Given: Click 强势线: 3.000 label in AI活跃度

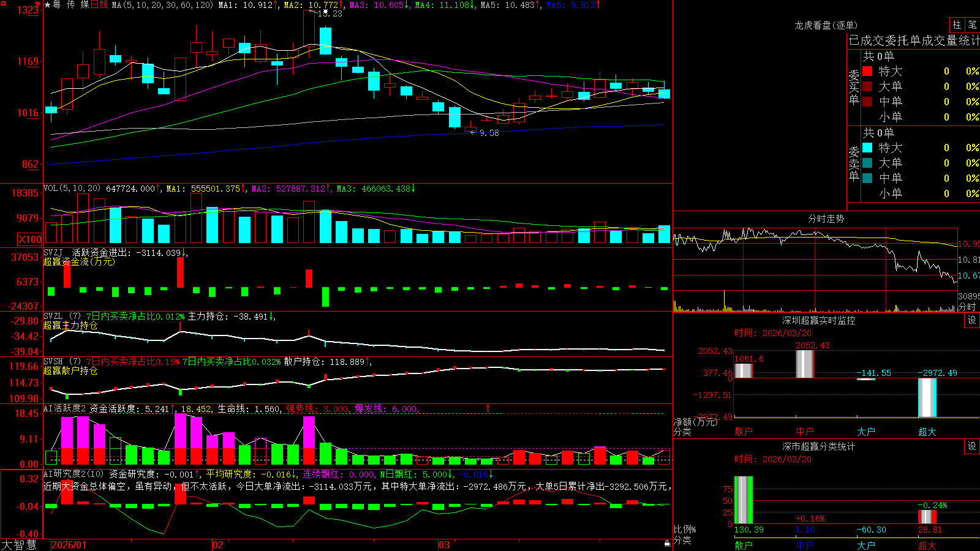Looking at the screenshot, I should 318,409.
